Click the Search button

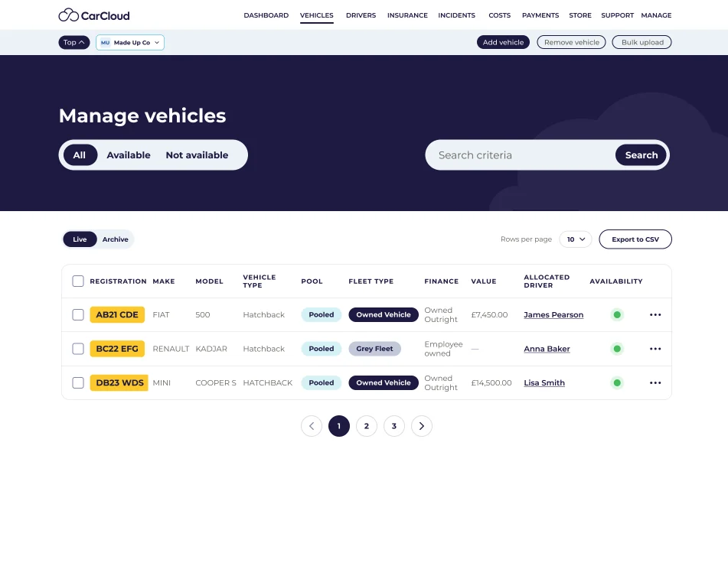tap(641, 155)
